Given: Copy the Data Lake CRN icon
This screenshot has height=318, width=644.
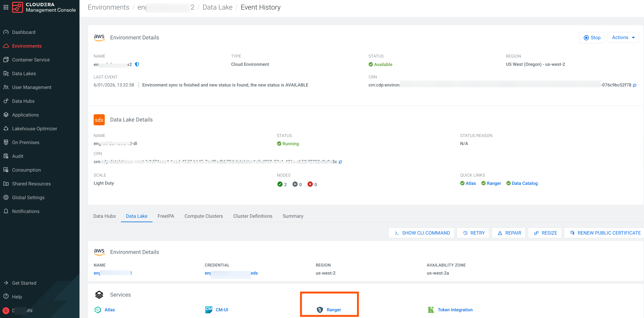Looking at the screenshot, I should pyautogui.click(x=340, y=162).
